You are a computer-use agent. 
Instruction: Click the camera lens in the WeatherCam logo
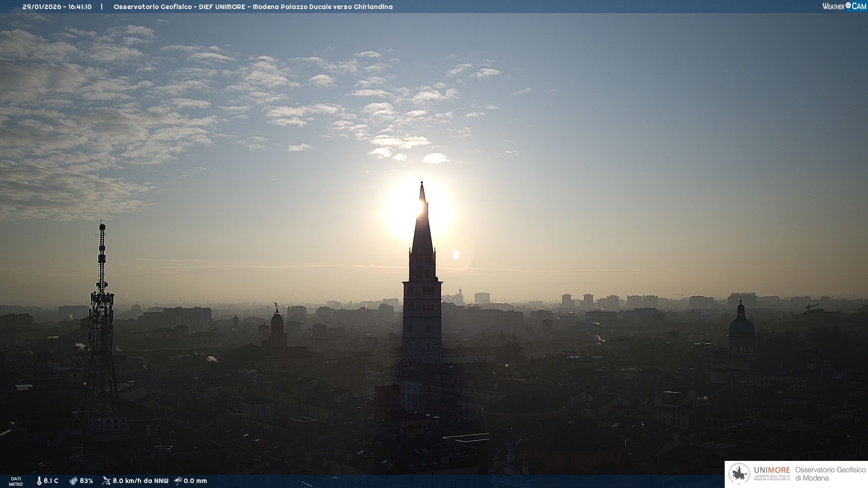848,5
